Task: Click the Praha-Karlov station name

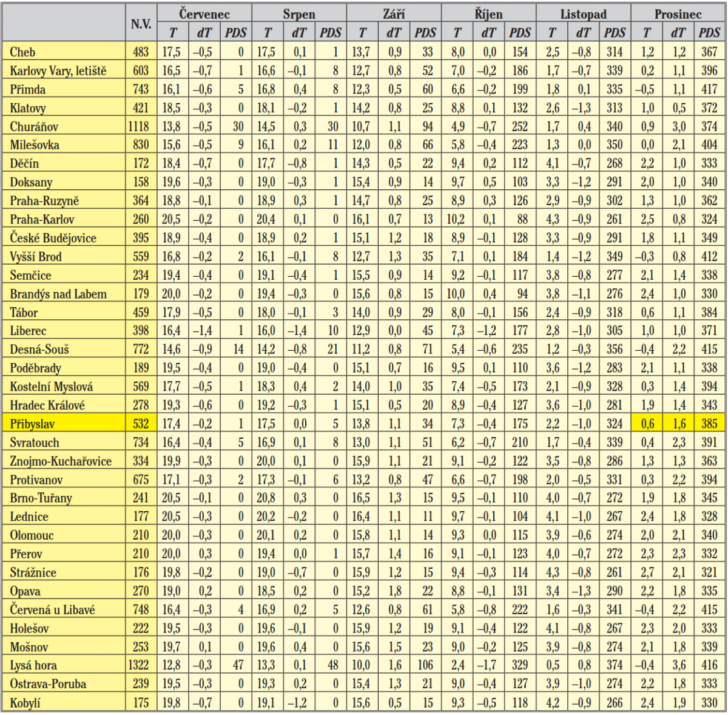Action: (42, 220)
